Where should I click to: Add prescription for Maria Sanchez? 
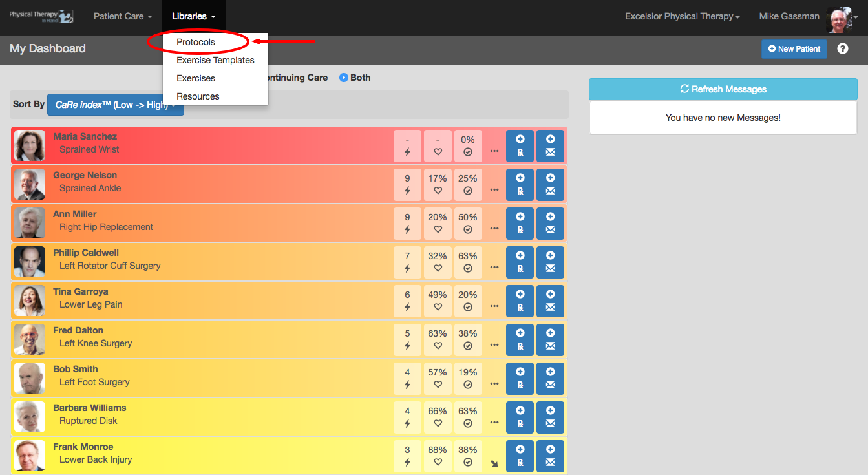point(520,146)
